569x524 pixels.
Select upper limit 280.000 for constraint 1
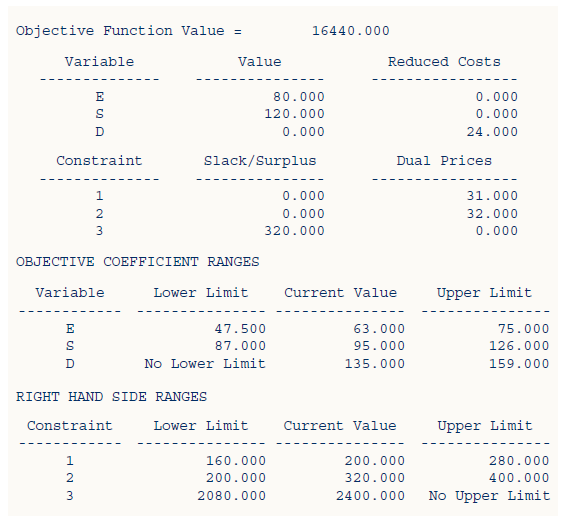coord(519,461)
